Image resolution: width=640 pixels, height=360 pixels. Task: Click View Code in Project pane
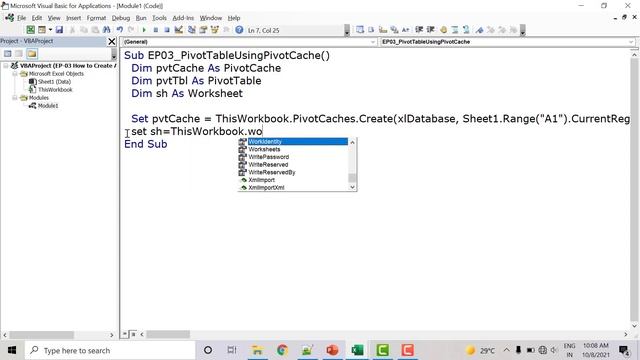coord(7,53)
